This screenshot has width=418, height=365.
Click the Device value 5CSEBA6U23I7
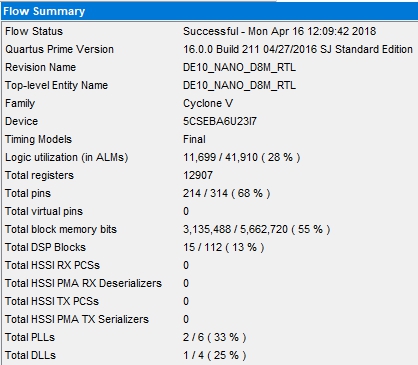click(x=220, y=121)
